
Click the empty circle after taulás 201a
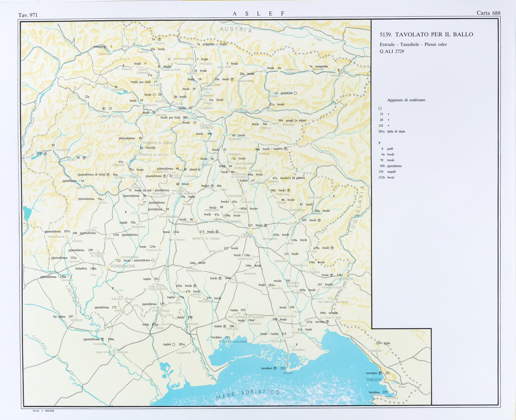click(174, 345)
